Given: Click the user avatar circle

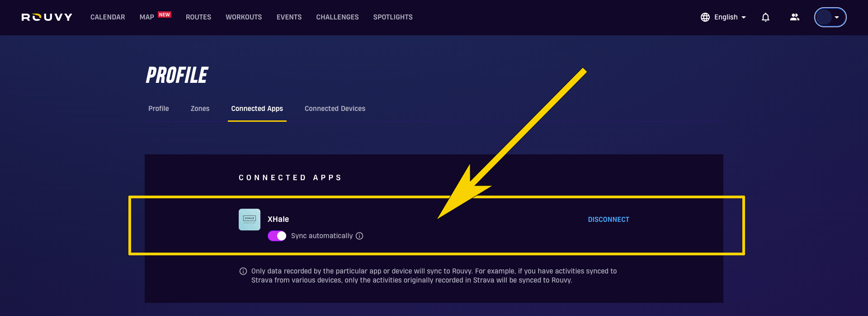Looking at the screenshot, I should coord(824,17).
